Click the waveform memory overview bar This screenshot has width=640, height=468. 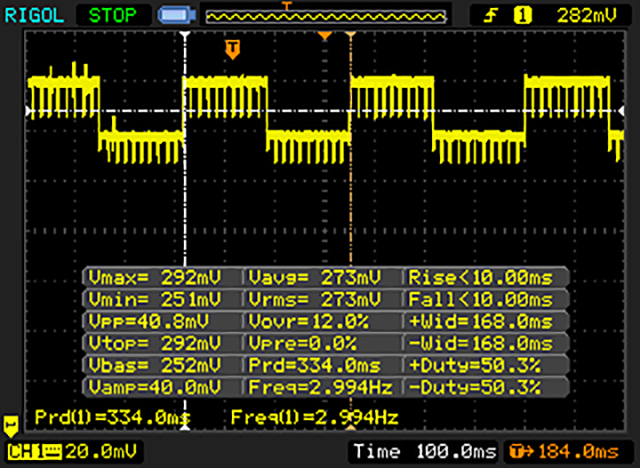pos(326,17)
